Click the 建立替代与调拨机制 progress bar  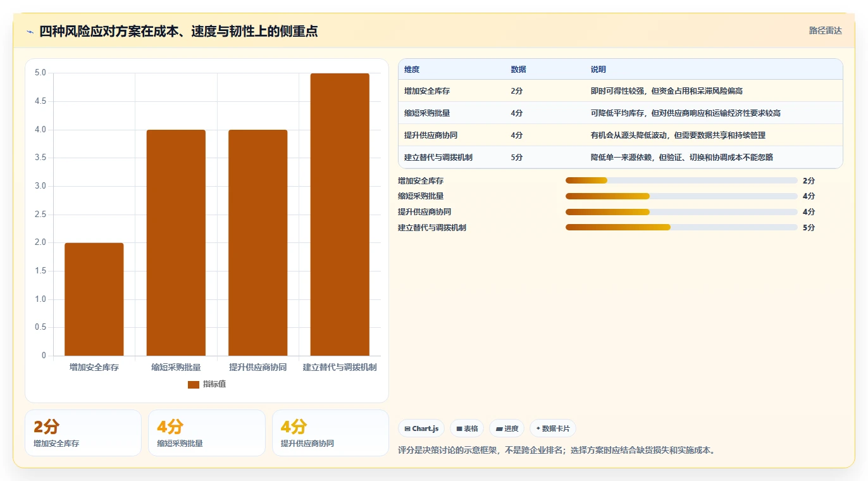click(681, 227)
